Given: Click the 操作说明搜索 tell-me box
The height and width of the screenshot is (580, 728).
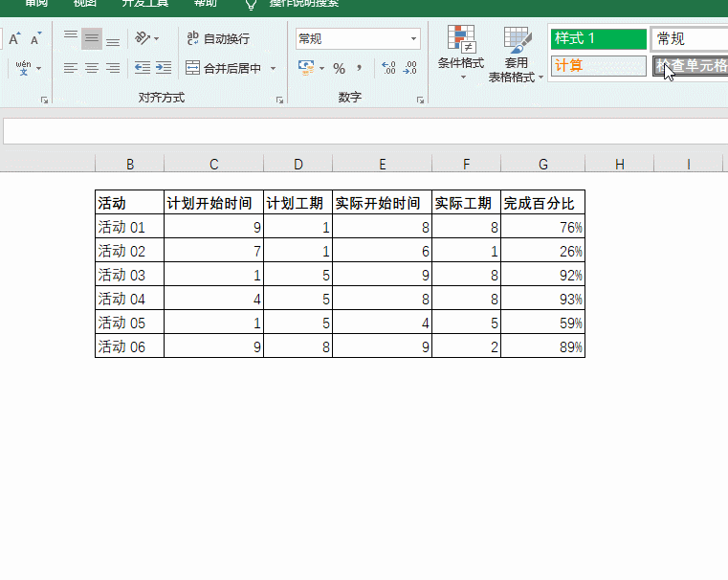Looking at the screenshot, I should [x=304, y=3].
